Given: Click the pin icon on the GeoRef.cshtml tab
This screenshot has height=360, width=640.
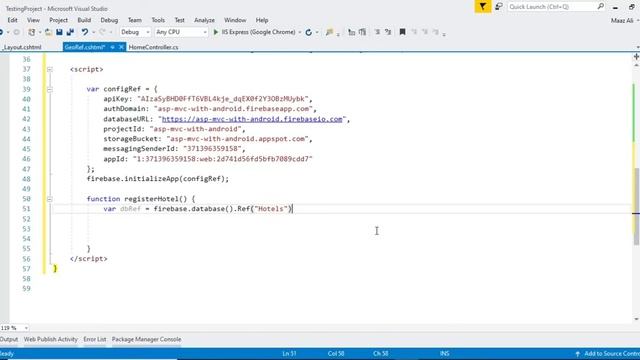Looking at the screenshot, I should point(112,47).
